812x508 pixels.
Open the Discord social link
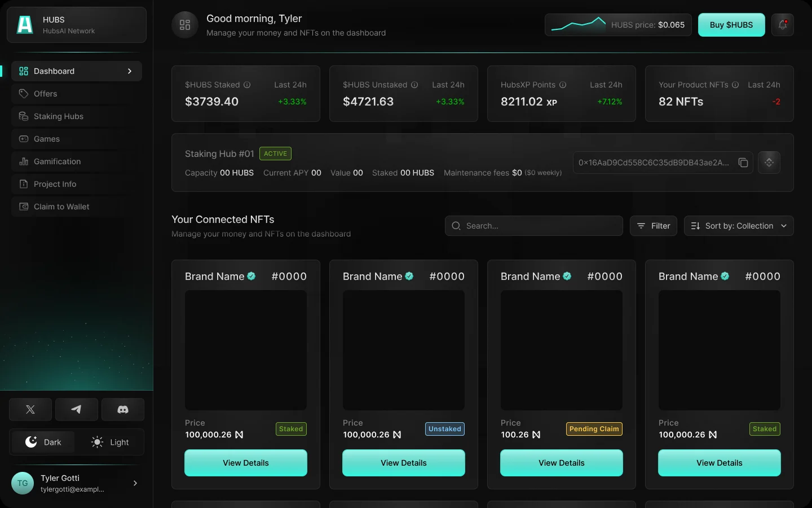click(x=123, y=409)
